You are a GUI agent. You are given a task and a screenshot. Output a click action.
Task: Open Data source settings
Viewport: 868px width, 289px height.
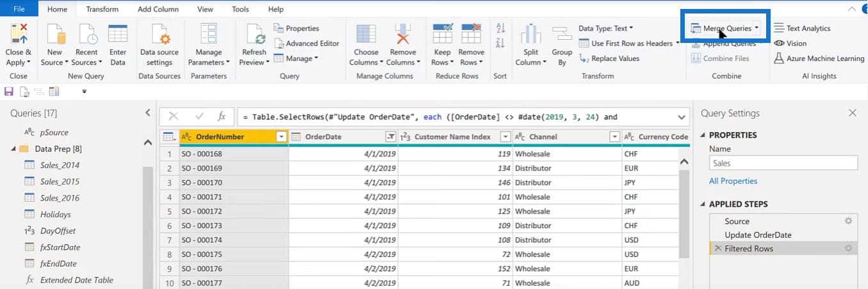(x=160, y=35)
